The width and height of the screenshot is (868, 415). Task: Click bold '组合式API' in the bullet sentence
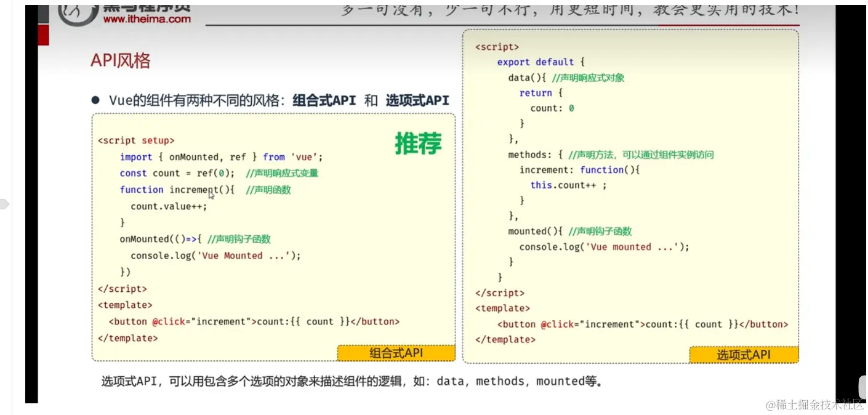[324, 100]
